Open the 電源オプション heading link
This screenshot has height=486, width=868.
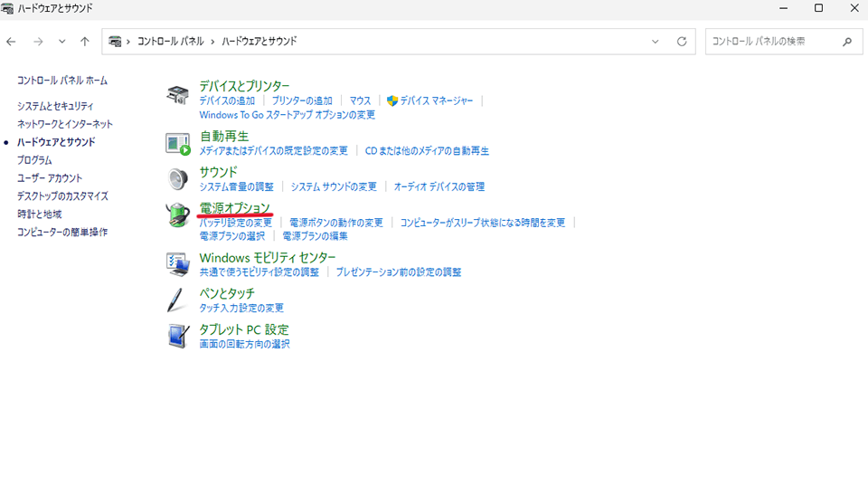click(234, 208)
